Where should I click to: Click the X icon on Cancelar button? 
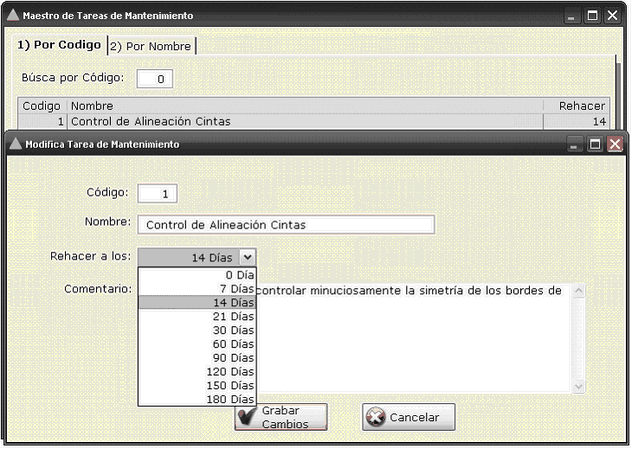(375, 417)
